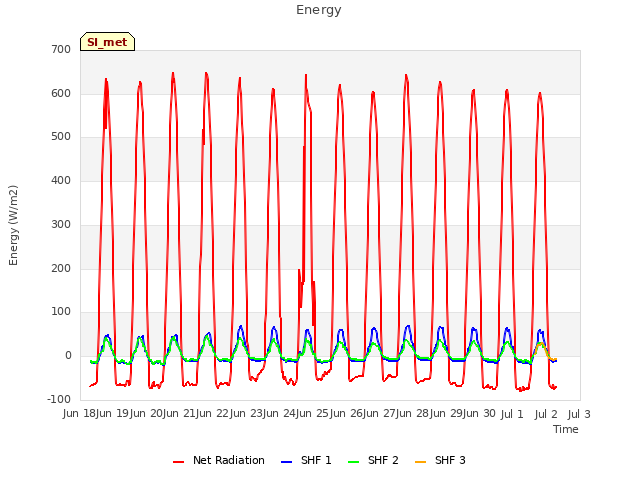This screenshot has width=640, height=480.
Task: Click the -100 y-axis tick label
Action: (60, 399)
